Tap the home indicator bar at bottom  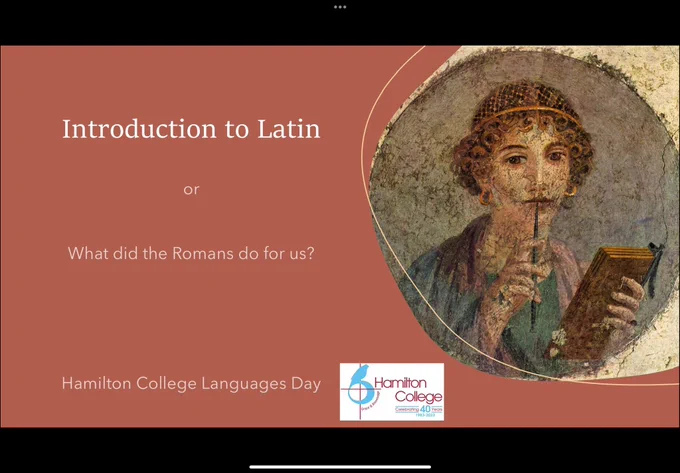[340, 467]
